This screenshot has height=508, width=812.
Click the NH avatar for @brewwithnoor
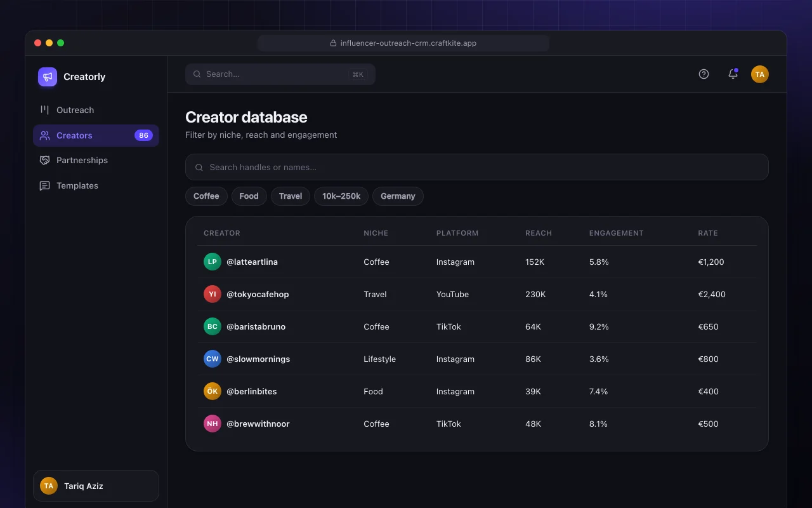213,424
